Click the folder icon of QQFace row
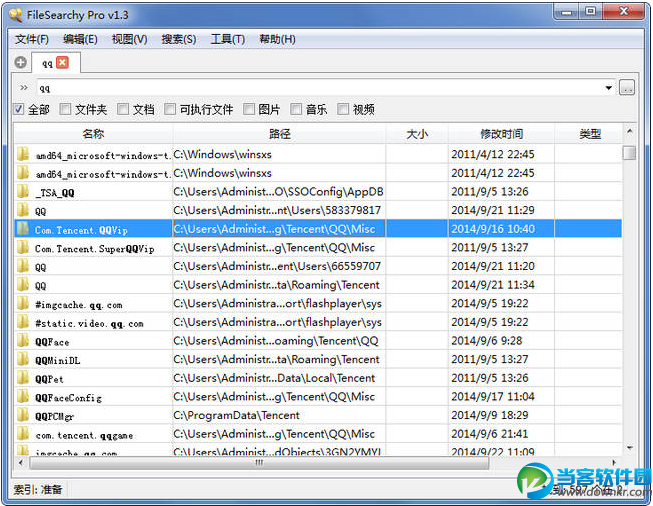 click(23, 341)
